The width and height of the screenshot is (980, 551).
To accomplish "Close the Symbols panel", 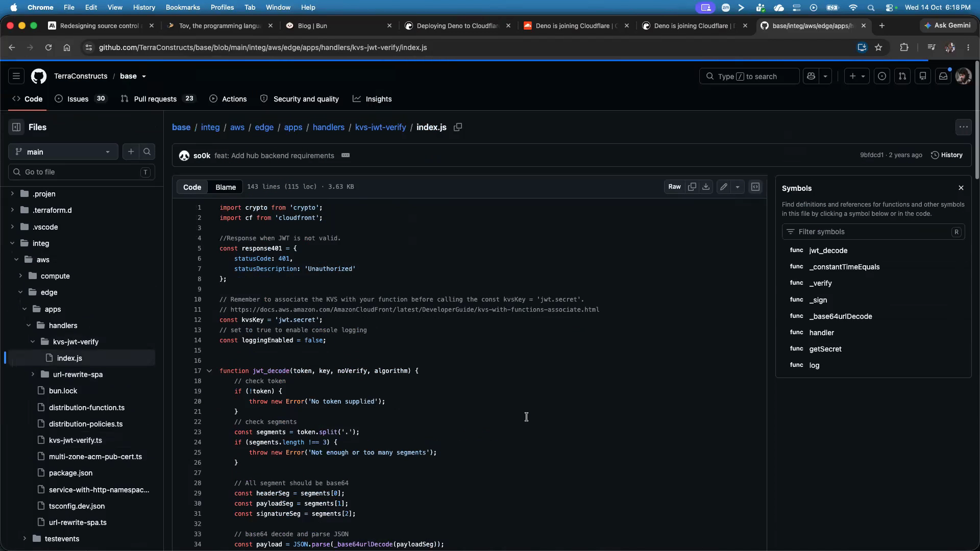I will point(961,188).
